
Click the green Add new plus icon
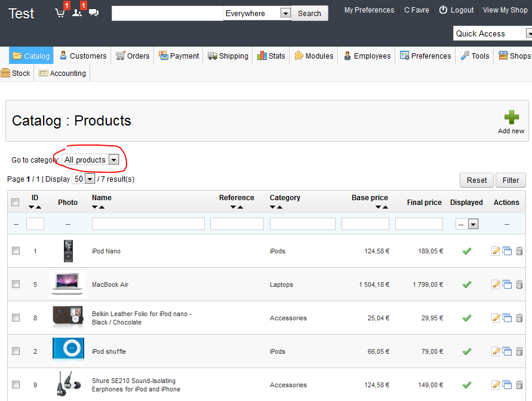point(511,118)
